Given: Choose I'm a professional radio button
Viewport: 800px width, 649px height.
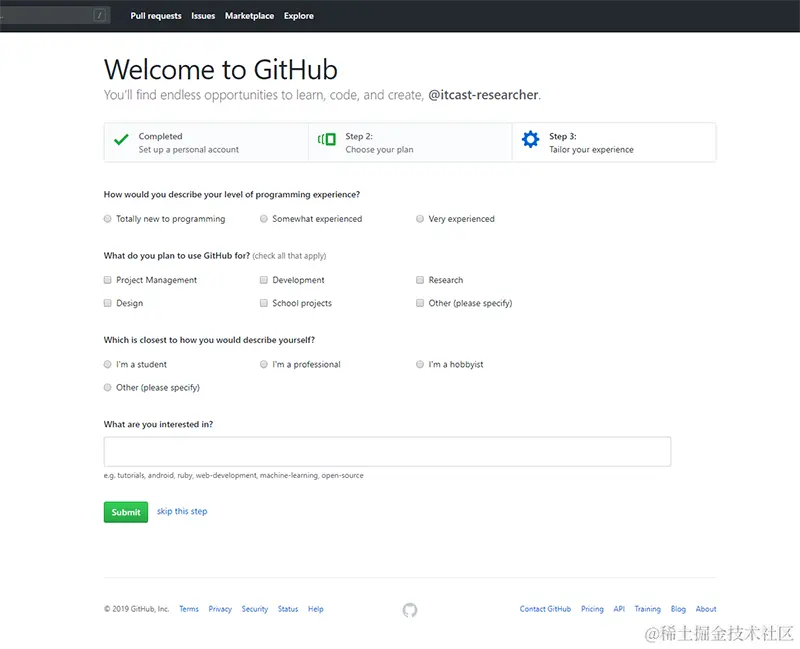Looking at the screenshot, I should tap(264, 364).
